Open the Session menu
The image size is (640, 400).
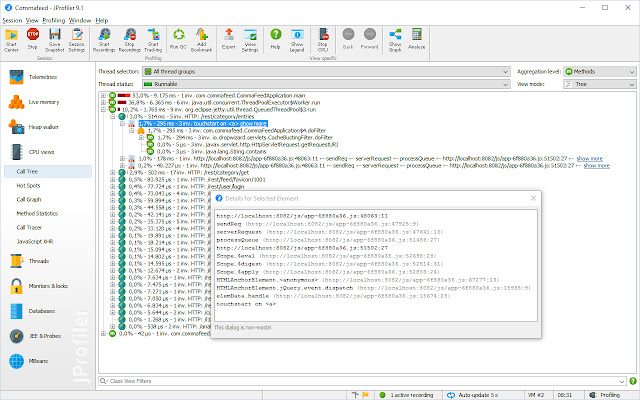point(12,20)
